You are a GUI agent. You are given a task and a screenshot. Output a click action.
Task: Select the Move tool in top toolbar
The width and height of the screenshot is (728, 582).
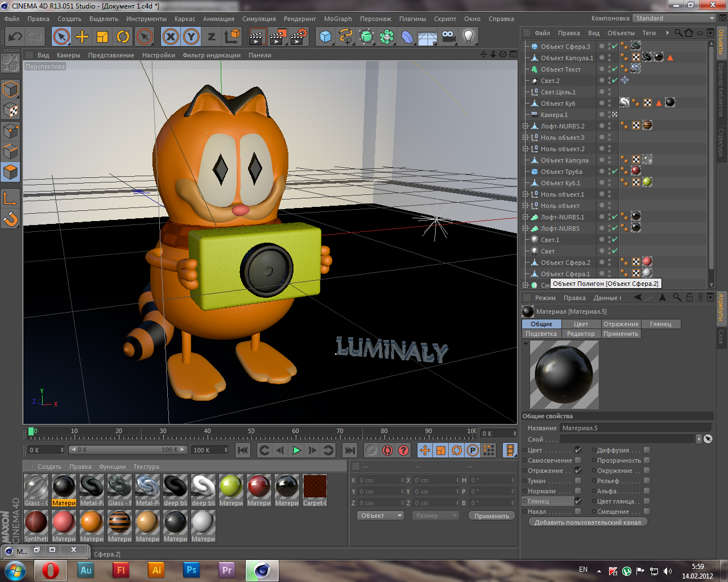tap(82, 37)
